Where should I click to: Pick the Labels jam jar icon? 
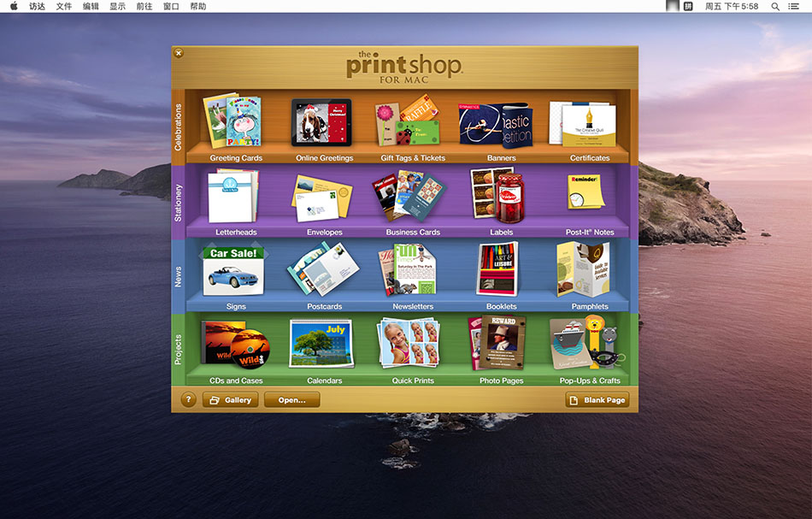[x=500, y=197]
